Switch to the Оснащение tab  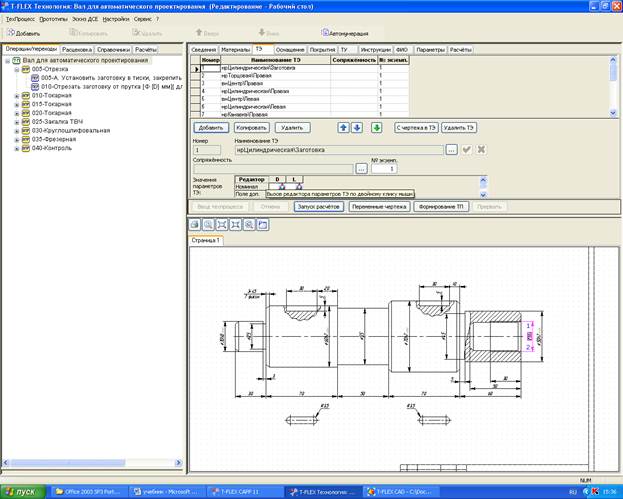point(290,50)
